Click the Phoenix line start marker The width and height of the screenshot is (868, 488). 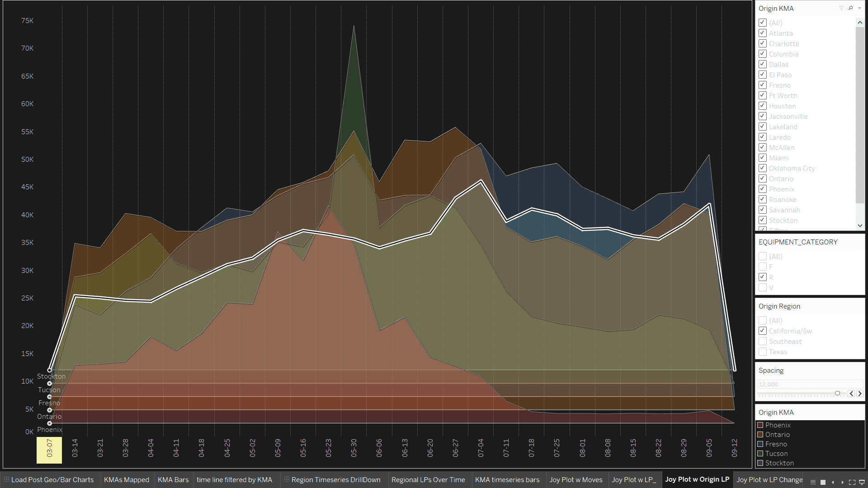coord(50,423)
